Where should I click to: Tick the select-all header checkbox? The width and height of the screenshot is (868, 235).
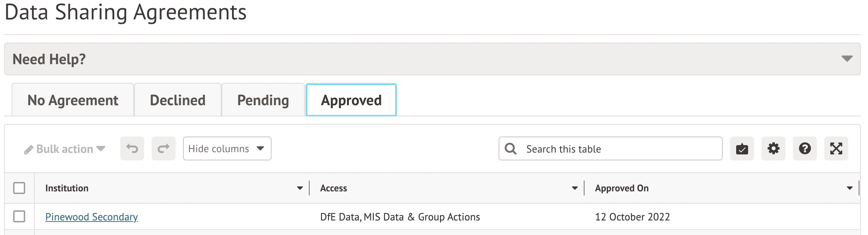19,188
